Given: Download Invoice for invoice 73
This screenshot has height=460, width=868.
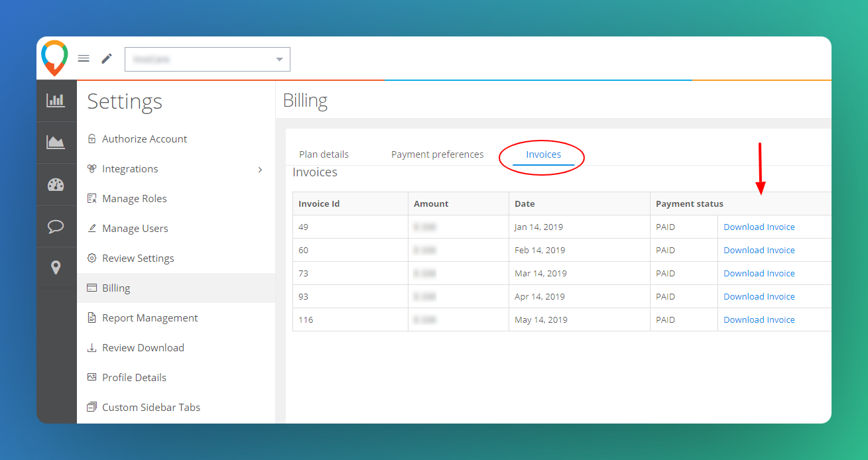Looking at the screenshot, I should pyautogui.click(x=759, y=273).
